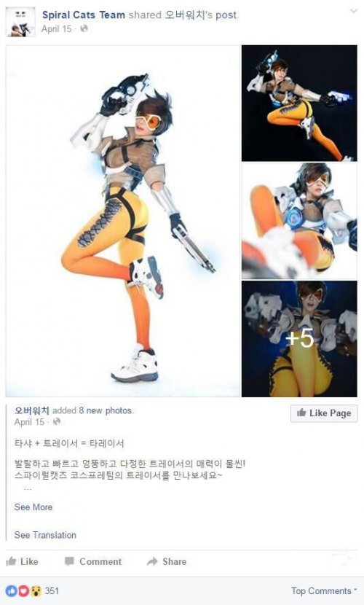Click the Comment speech bubble icon
This screenshot has width=364, height=605.
(x=69, y=561)
